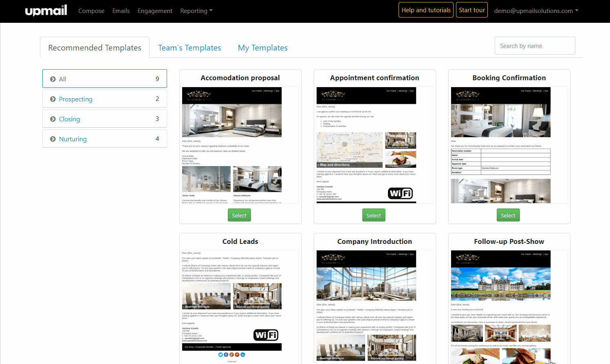The height and width of the screenshot is (364, 610).
Task: Click the Company Introduction template title
Action: (x=374, y=241)
